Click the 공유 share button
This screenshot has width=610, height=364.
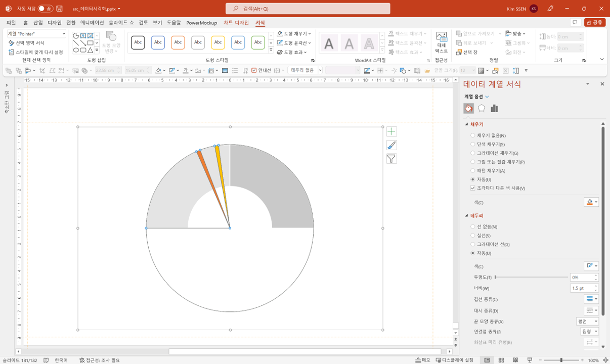tap(595, 22)
